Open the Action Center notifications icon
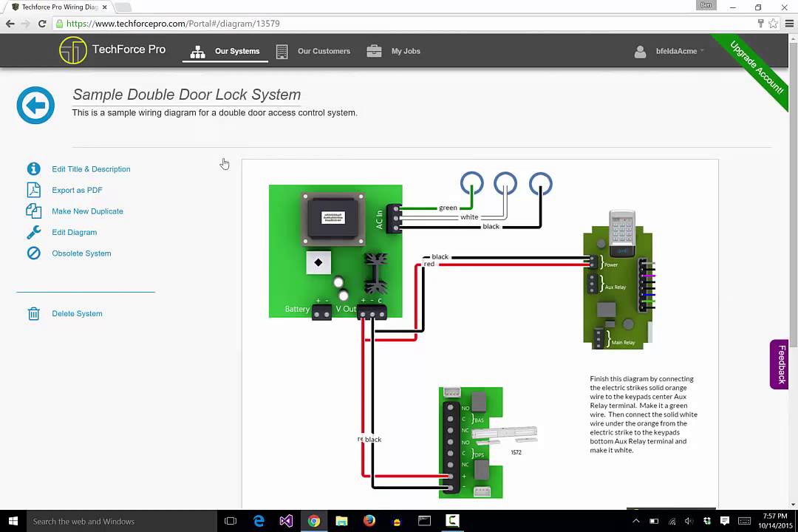This screenshot has height=532, width=798. click(725, 521)
